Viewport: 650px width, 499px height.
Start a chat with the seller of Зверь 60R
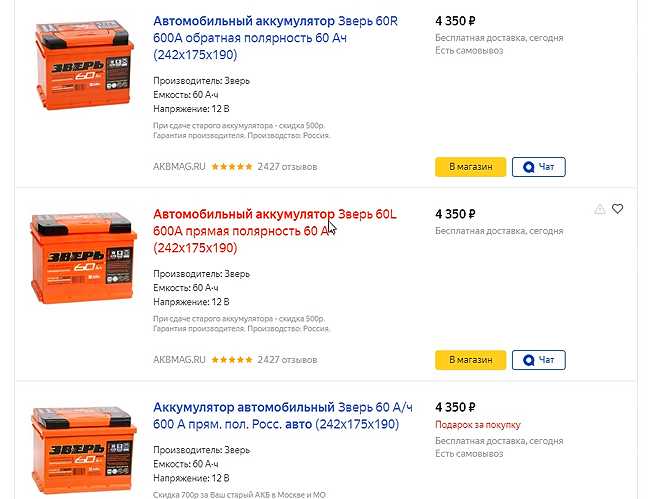[538, 167]
